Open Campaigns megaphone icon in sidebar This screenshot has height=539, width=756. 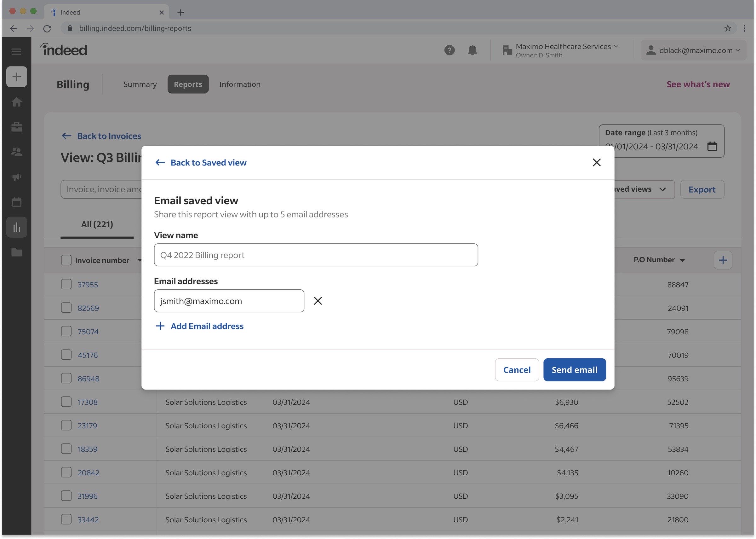(x=17, y=177)
